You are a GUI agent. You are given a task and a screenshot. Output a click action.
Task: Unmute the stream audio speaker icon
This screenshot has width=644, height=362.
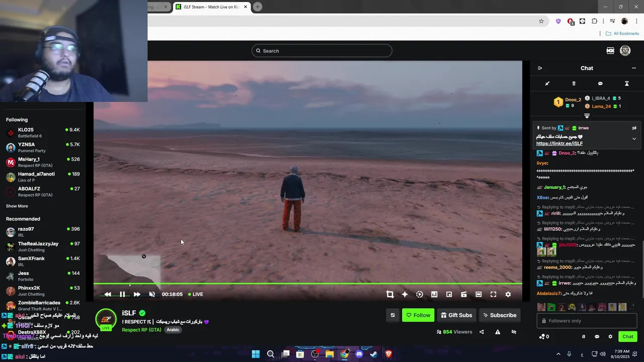click(x=152, y=295)
